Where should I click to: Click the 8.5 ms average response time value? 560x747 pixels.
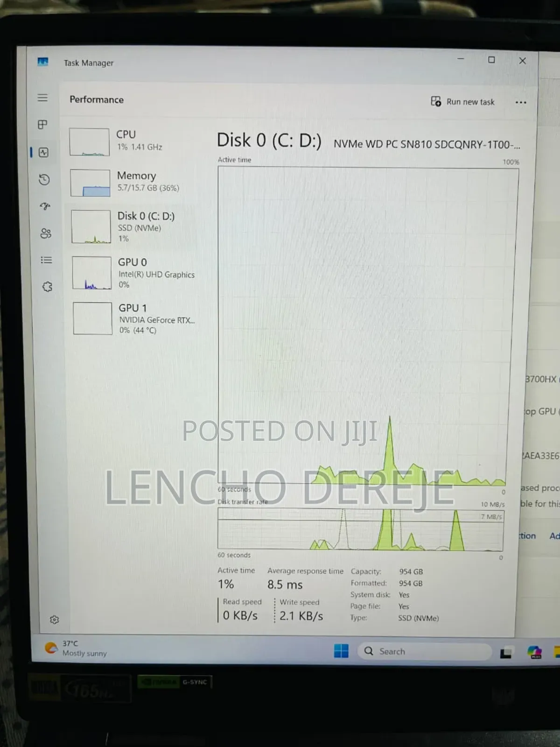[x=285, y=585]
